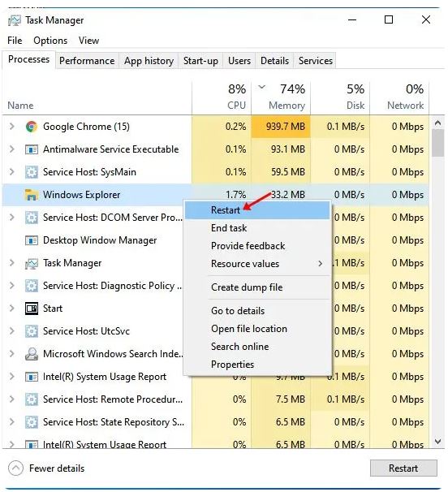Select End task in context menu
The height and width of the screenshot is (492, 448).
[229, 228]
